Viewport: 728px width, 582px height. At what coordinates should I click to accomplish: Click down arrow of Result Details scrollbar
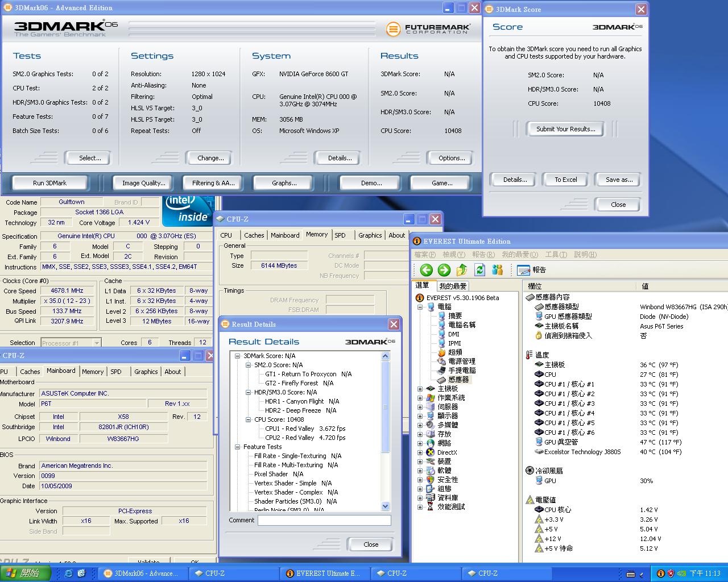[x=386, y=506]
